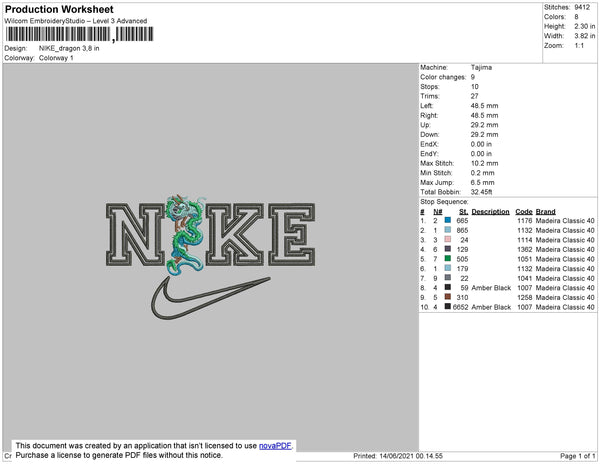600x464 pixels.
Task: Click the dark navy swatch for stop 4
Action: (448, 249)
